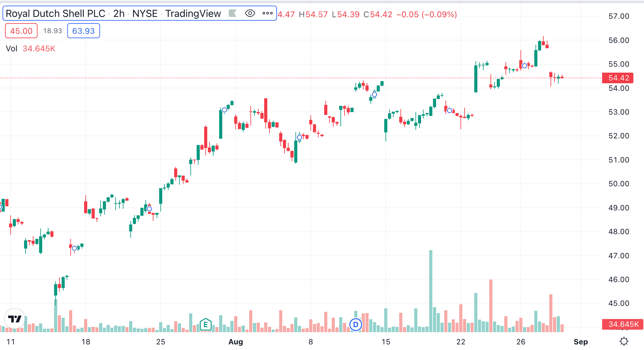Click the Sep label on the time axis

(x=581, y=342)
